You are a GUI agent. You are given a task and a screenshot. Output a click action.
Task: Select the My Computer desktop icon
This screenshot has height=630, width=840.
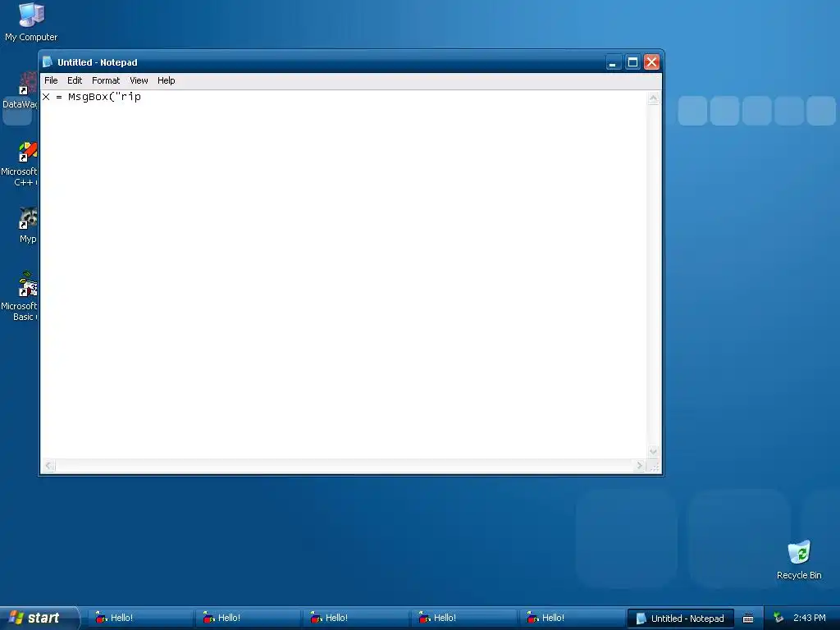click(x=31, y=22)
